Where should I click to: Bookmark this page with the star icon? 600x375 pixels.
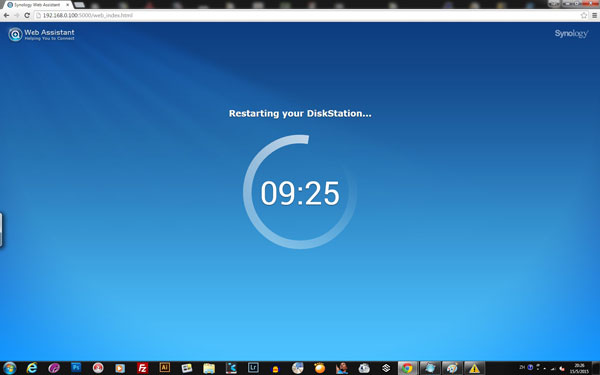tap(584, 15)
